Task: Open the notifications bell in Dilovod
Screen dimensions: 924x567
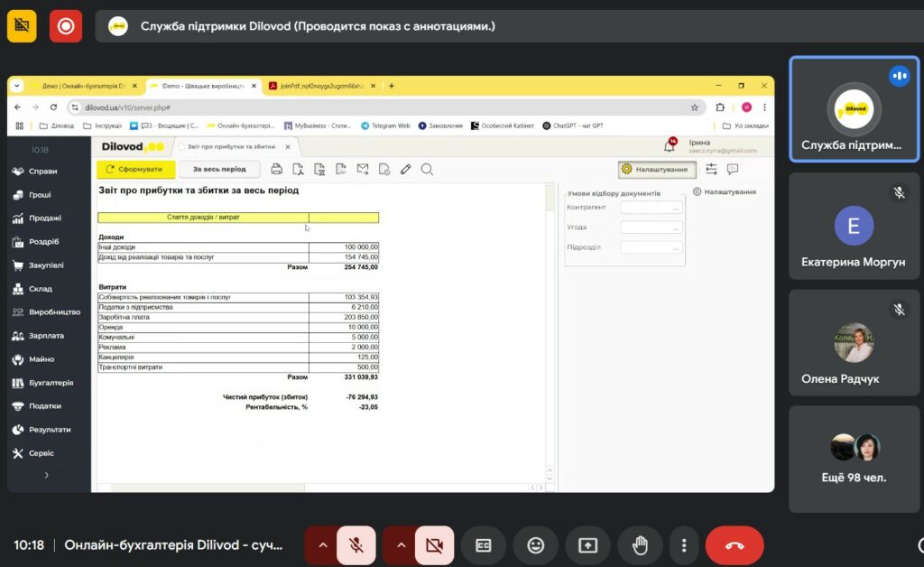Action: pyautogui.click(x=670, y=145)
